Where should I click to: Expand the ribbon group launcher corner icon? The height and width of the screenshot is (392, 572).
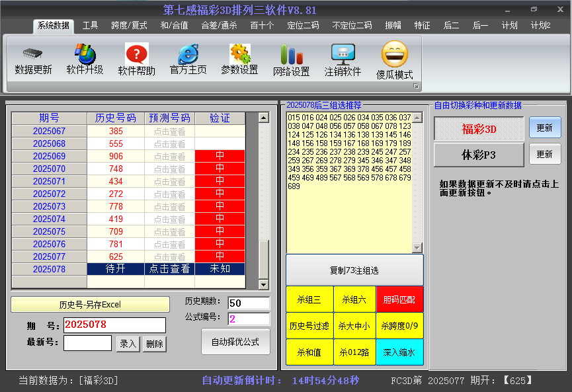click(415, 86)
